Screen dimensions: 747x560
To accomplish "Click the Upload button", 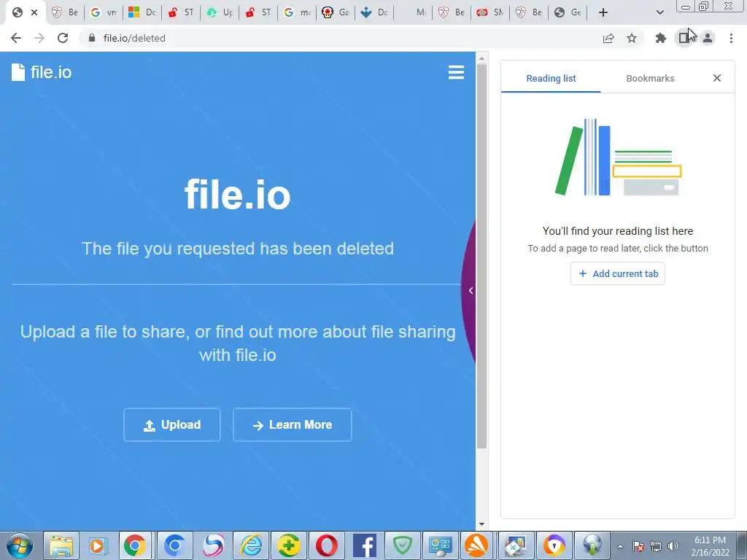I will (172, 425).
